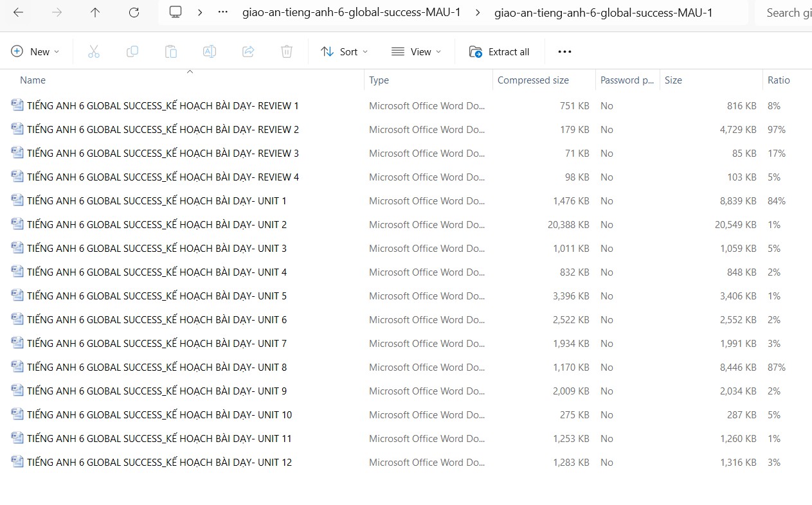This screenshot has height=505, width=812.
Task: Select Word icon of REVIEW 3 file
Action: point(17,153)
